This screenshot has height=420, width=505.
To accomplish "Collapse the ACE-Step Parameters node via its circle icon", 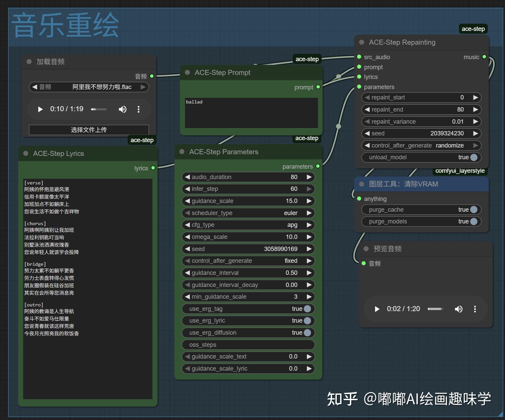I will [182, 152].
